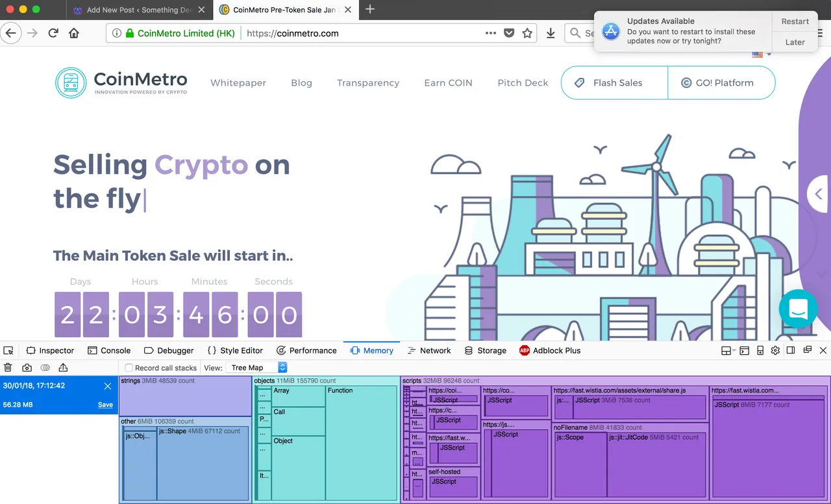
Task: Visit the Earn COIN link
Action: 448,83
